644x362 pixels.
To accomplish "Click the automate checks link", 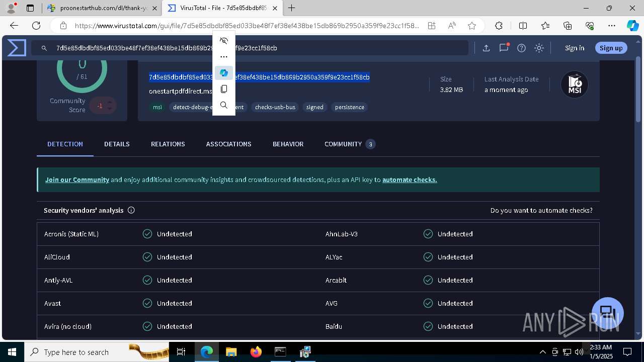I will tap(410, 179).
